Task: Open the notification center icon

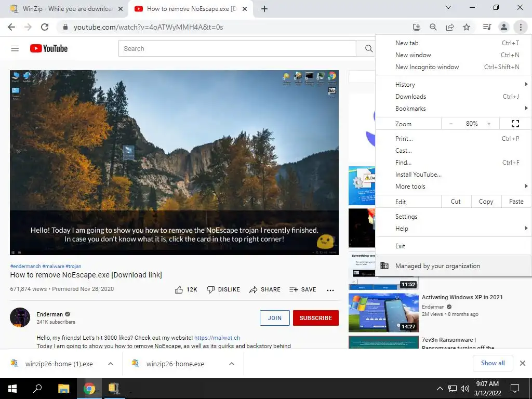Action: pos(515,389)
